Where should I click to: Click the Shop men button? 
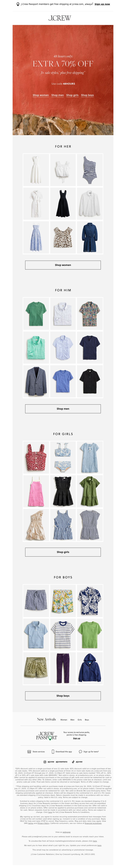pyautogui.click(x=63, y=409)
